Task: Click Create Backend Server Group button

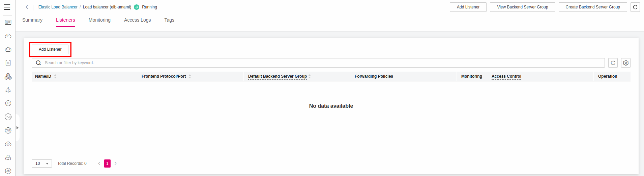Action: tap(592, 7)
